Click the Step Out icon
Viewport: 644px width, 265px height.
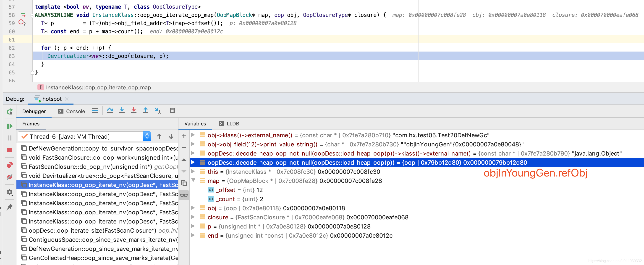tap(146, 111)
